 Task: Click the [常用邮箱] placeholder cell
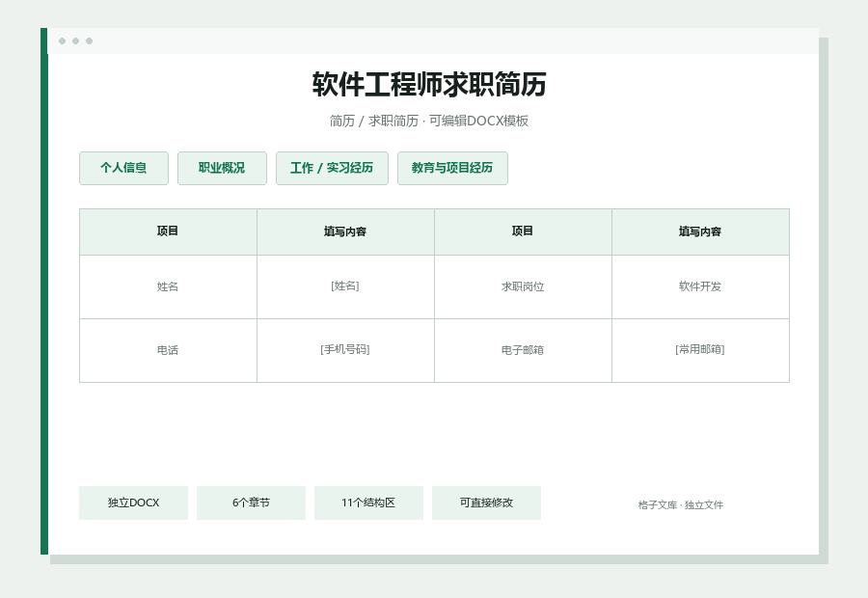[x=701, y=350]
